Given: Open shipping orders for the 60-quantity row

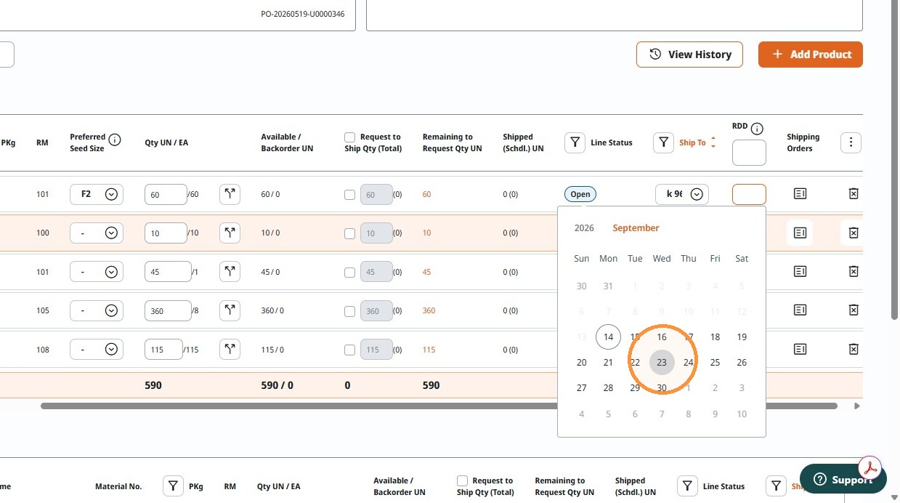Looking at the screenshot, I should tap(800, 194).
